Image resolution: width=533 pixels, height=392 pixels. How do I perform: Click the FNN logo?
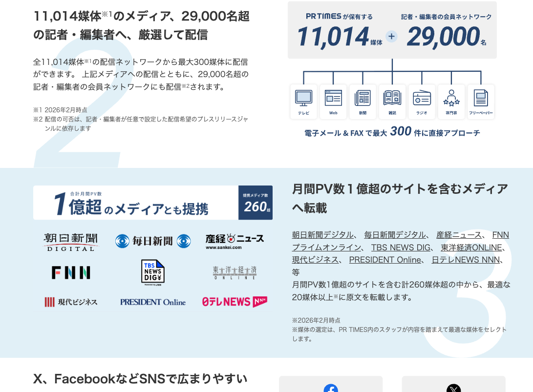tap(71, 272)
